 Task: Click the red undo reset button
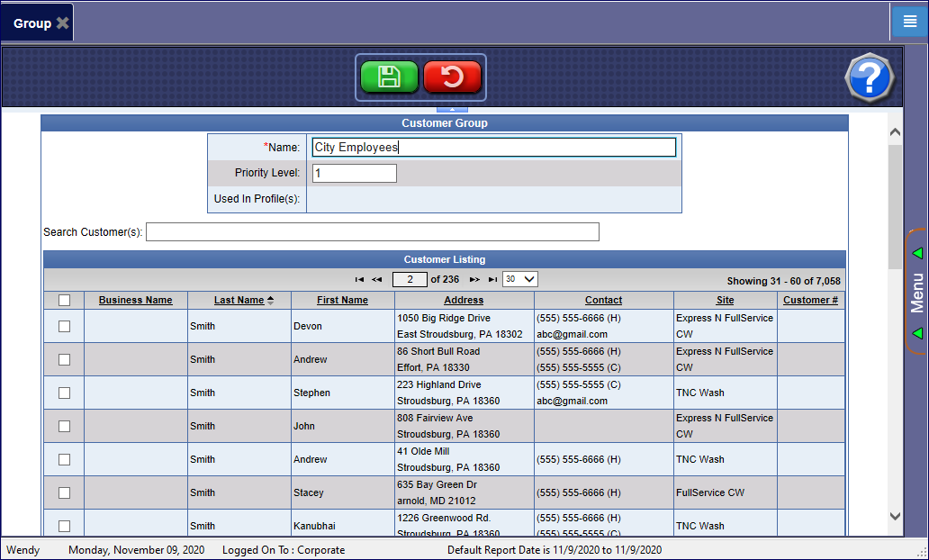click(452, 77)
